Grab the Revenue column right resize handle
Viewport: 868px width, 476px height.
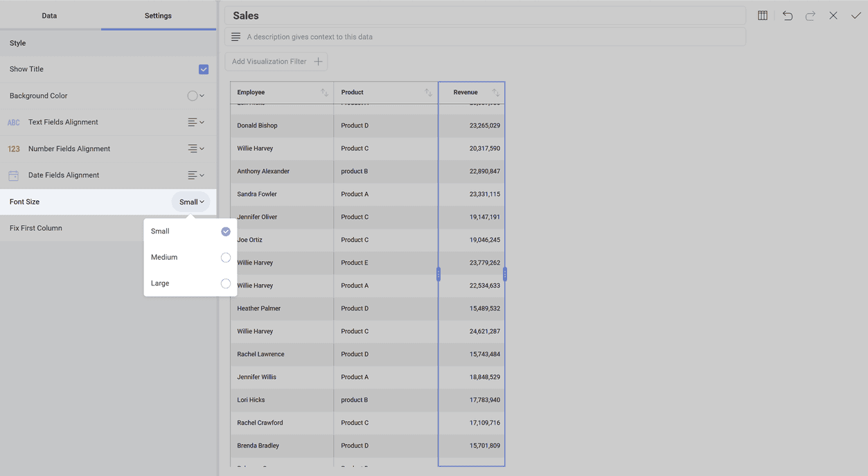(505, 274)
